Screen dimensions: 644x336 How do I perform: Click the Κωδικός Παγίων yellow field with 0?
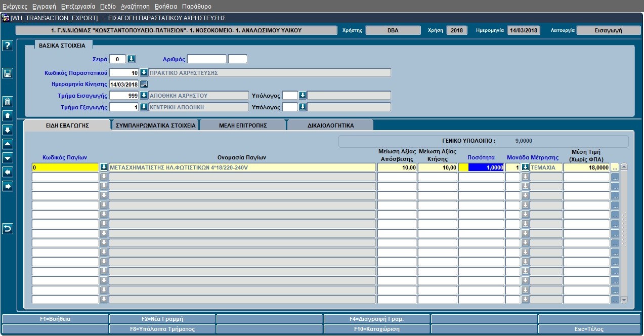tap(65, 167)
